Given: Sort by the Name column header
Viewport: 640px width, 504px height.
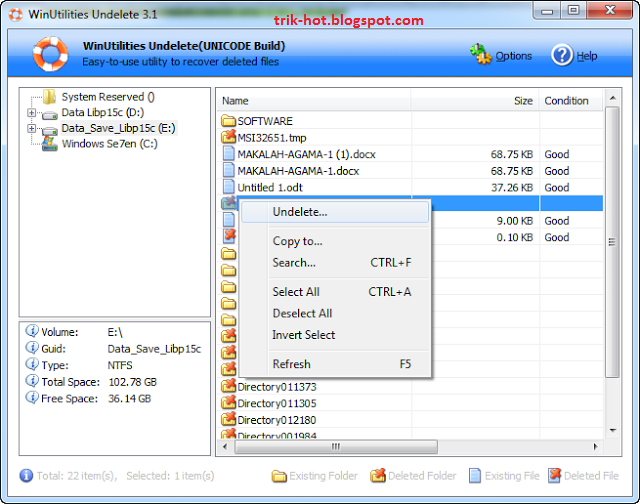Looking at the screenshot, I should tap(314, 101).
